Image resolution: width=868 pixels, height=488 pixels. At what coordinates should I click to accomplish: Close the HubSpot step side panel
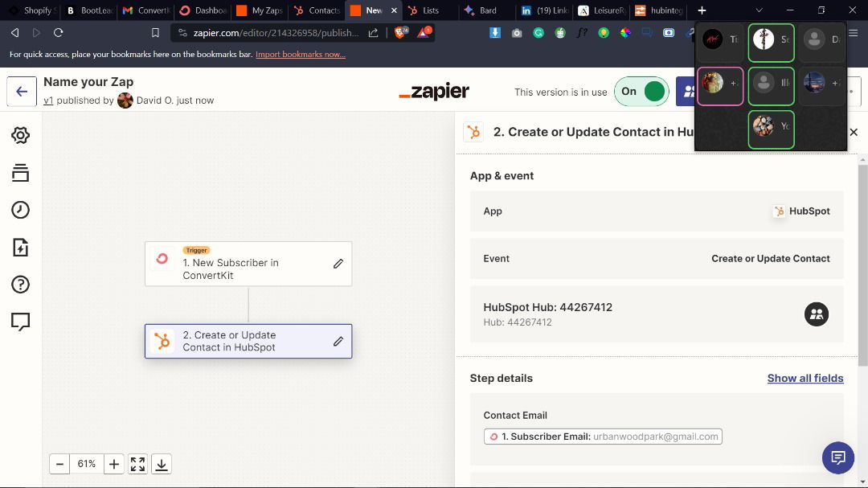pos(854,132)
